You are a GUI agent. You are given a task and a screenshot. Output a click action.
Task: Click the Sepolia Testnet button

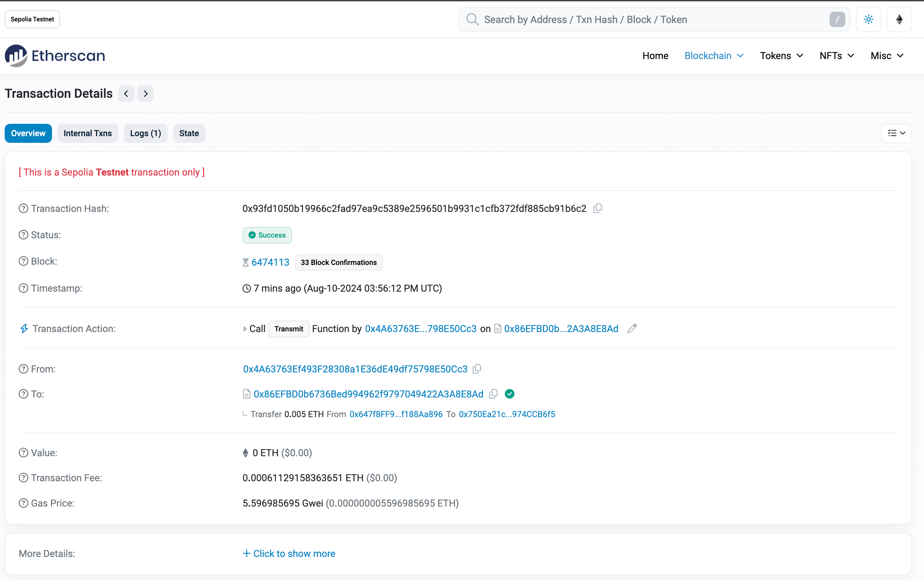32,19
